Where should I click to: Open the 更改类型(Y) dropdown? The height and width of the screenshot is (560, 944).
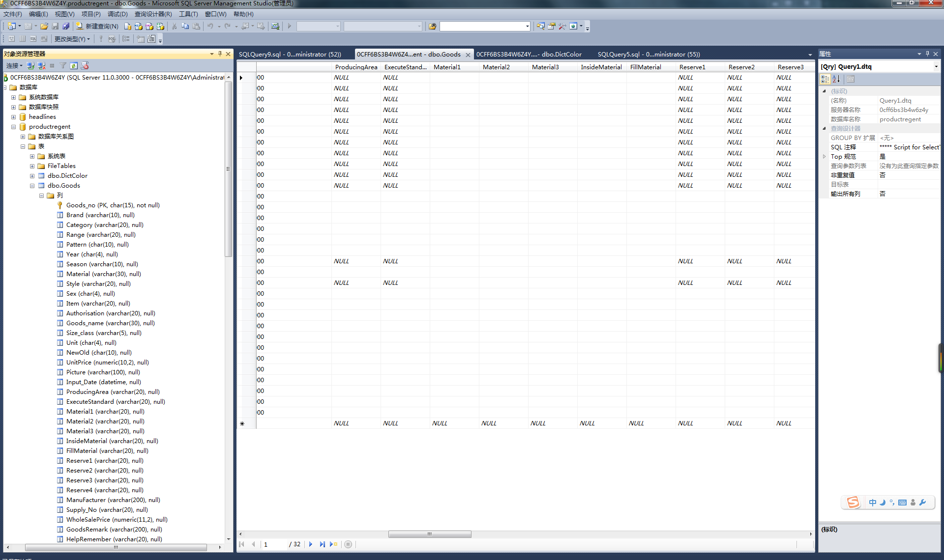72,39
